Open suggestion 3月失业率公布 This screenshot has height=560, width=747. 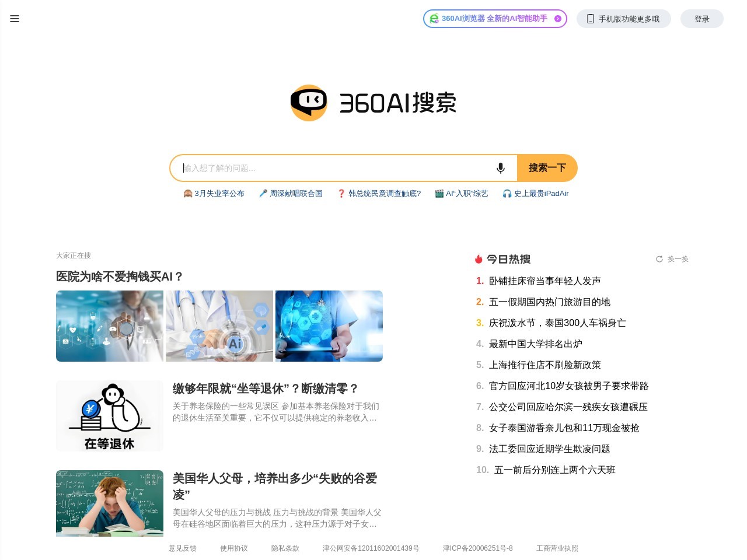[x=214, y=194]
